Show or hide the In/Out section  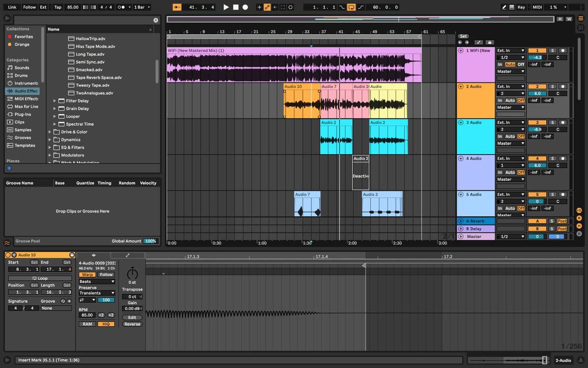pyautogui.click(x=579, y=210)
